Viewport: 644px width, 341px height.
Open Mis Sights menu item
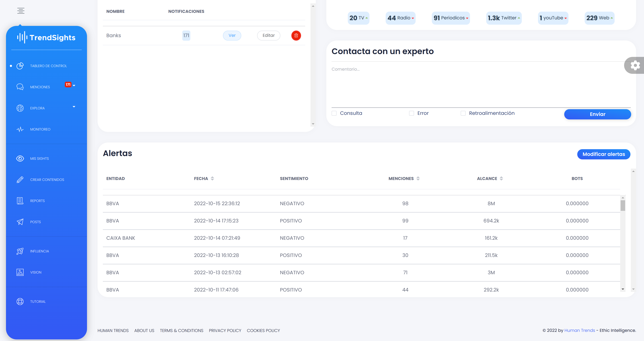point(39,159)
